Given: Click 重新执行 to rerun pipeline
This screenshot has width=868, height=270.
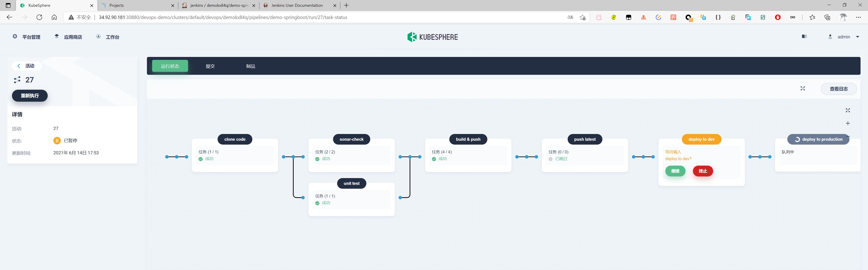Looking at the screenshot, I should pyautogui.click(x=30, y=96).
